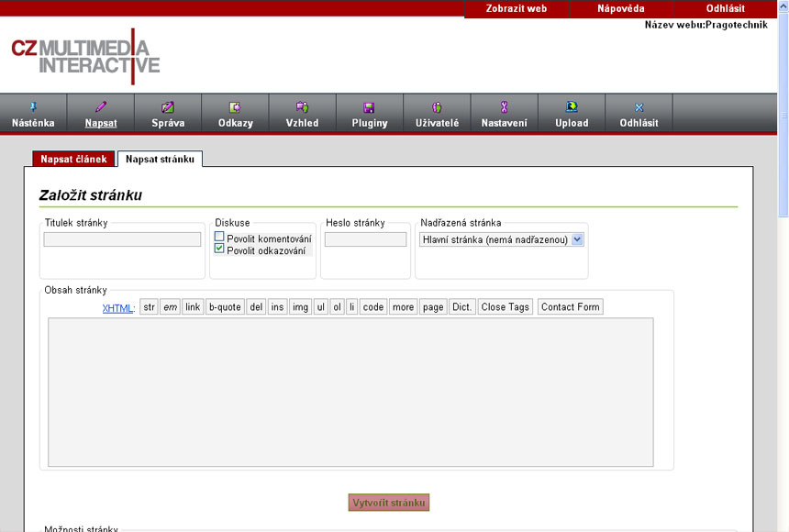
Task: Click the Contact Form button
Action: tap(570, 307)
